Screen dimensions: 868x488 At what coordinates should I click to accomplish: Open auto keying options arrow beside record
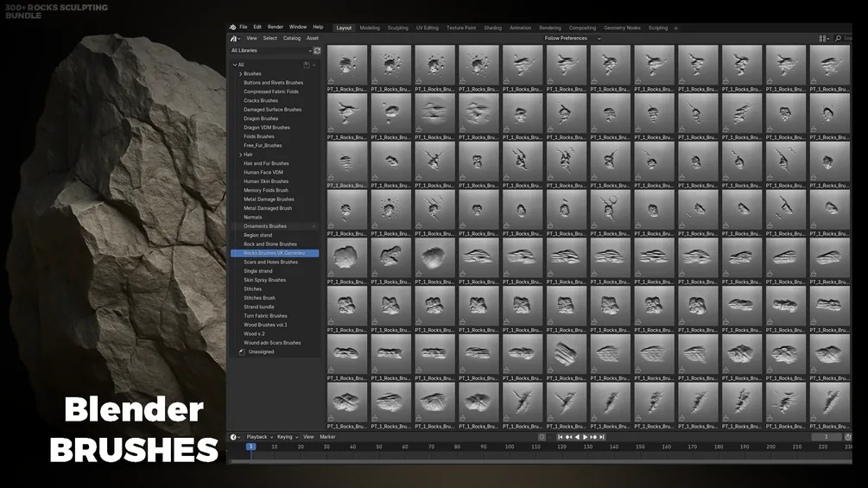[x=549, y=437]
